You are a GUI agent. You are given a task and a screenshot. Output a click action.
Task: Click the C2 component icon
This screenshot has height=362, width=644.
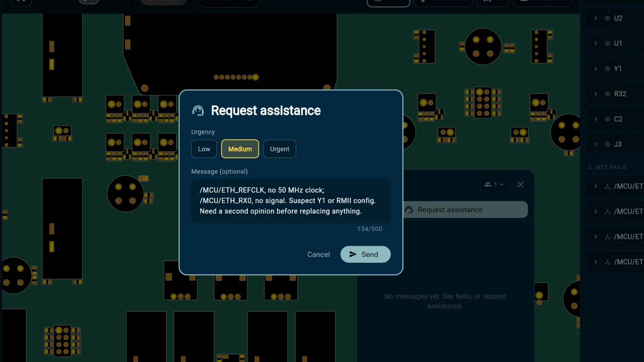(607, 119)
